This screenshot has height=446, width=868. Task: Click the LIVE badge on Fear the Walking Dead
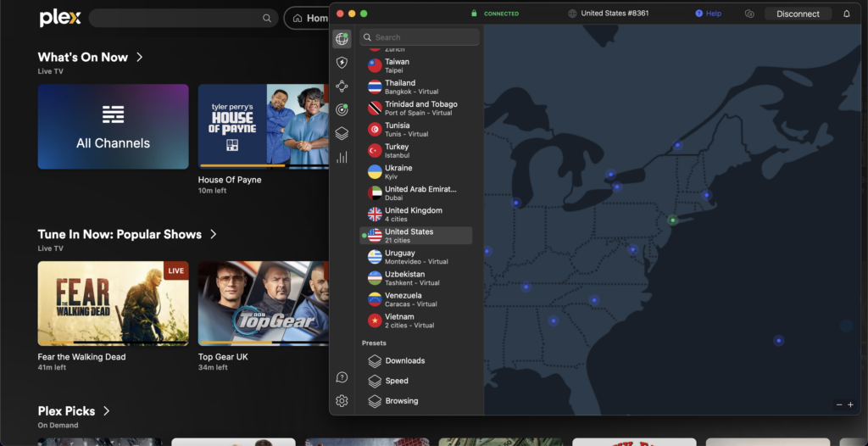point(176,271)
